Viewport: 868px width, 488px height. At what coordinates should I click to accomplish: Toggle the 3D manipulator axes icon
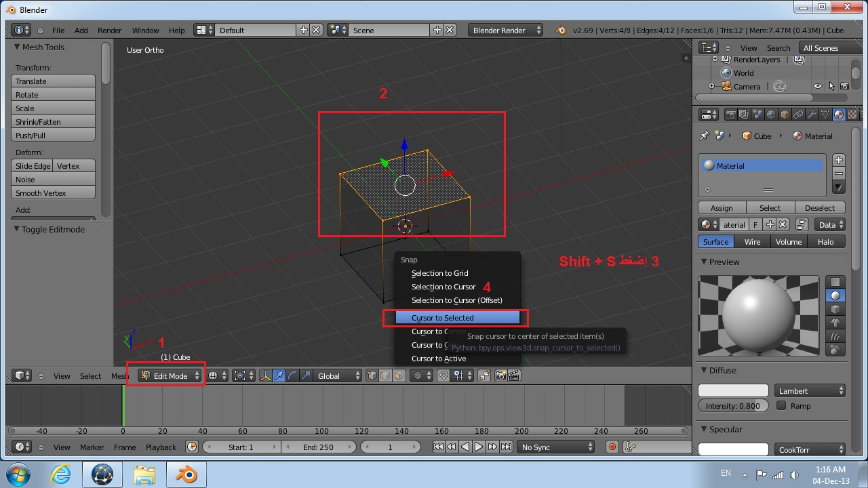coord(265,375)
